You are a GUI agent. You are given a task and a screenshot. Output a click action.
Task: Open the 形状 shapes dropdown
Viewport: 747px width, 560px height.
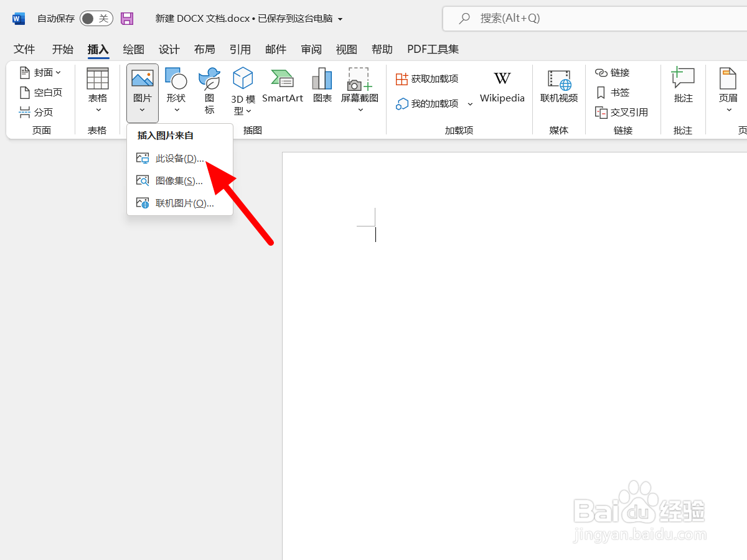coord(176,92)
